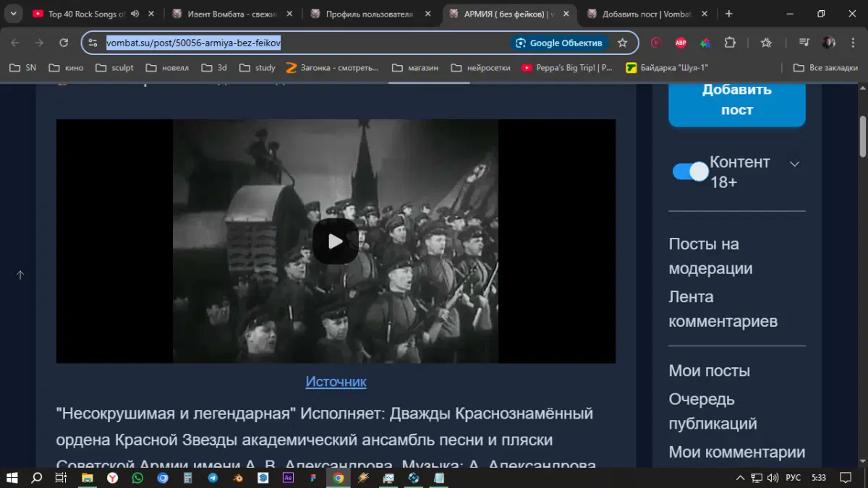Mute the audio on the YouTube tab
Screen dimensions: 868x488
[x=135, y=14]
